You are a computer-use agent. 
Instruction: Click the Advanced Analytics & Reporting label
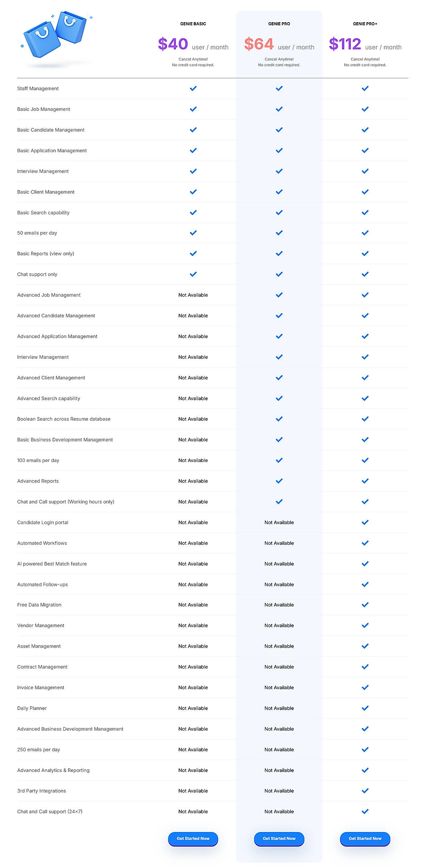click(53, 770)
